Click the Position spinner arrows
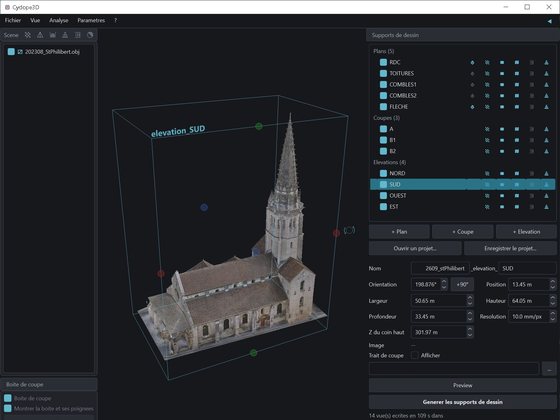This screenshot has height=420, width=560. [x=552, y=284]
